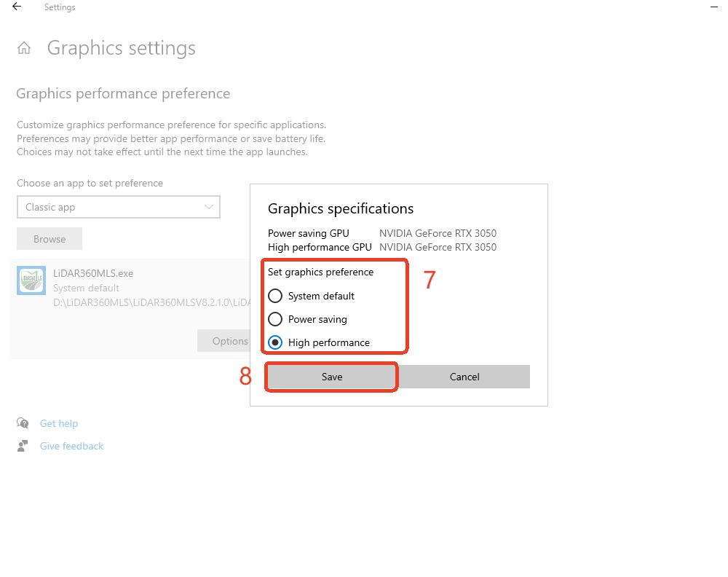Click the LiDAR360MLS install path text
This screenshot has height=577, width=728.
[x=151, y=302]
